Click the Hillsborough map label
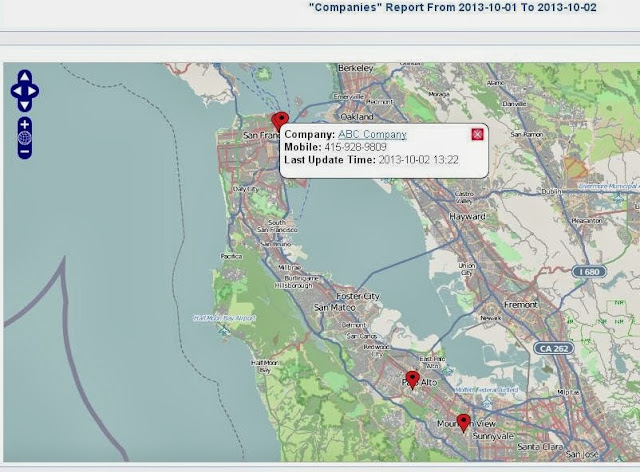 [293, 285]
